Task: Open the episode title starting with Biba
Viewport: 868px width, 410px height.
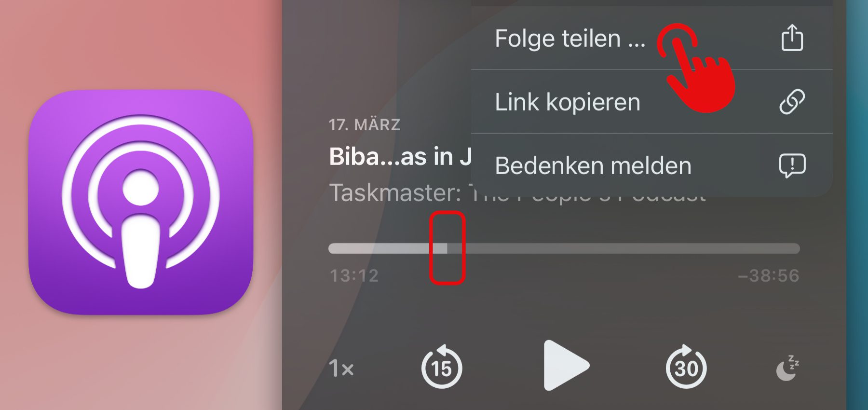Action: point(400,157)
